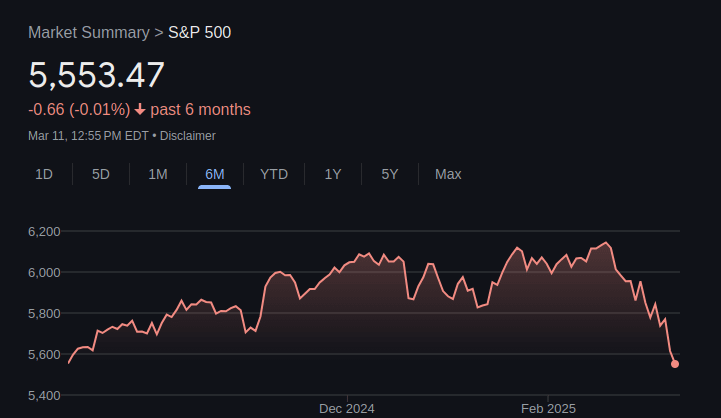Click the current price dot on chart
This screenshot has height=418, width=721.
coord(675,364)
